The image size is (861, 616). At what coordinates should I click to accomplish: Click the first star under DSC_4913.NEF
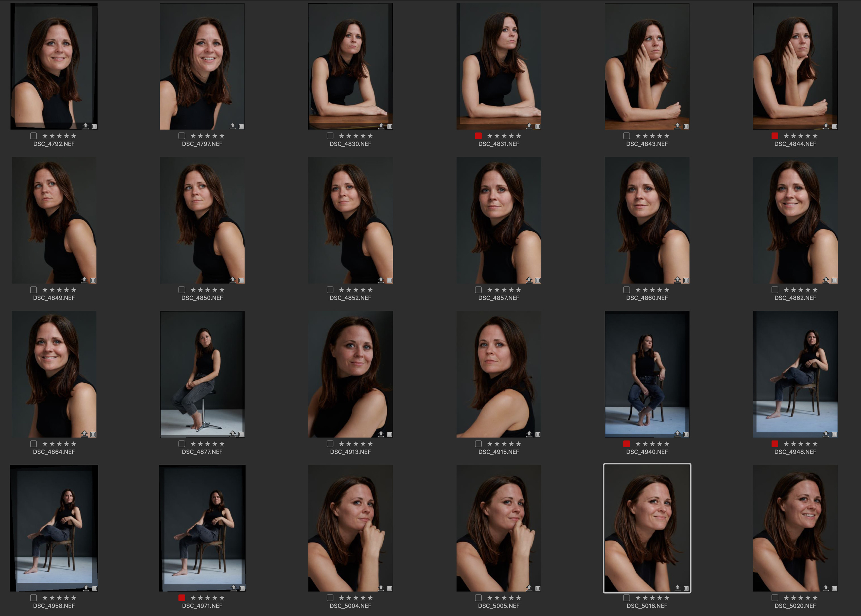click(x=341, y=444)
